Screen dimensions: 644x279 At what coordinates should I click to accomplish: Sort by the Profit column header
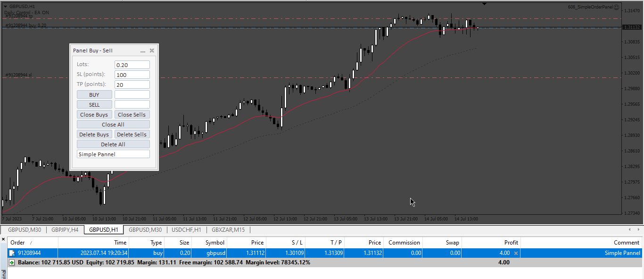491,243
